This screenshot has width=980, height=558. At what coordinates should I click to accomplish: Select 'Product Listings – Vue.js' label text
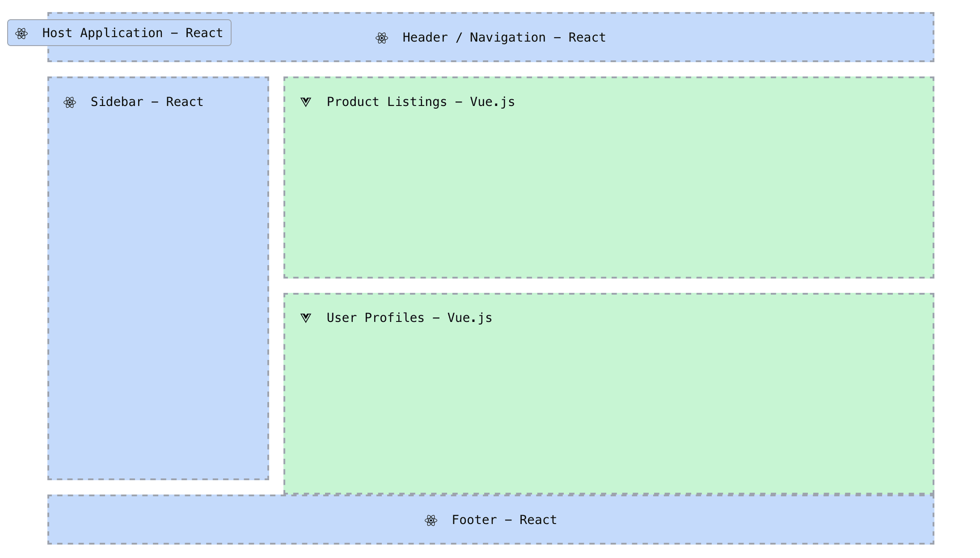pyautogui.click(x=420, y=102)
